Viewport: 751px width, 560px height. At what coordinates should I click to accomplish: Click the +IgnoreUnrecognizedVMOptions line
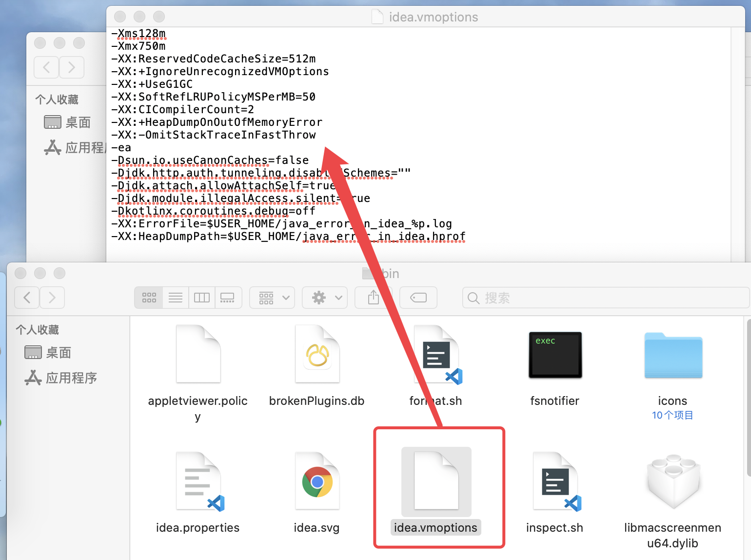pos(220,71)
